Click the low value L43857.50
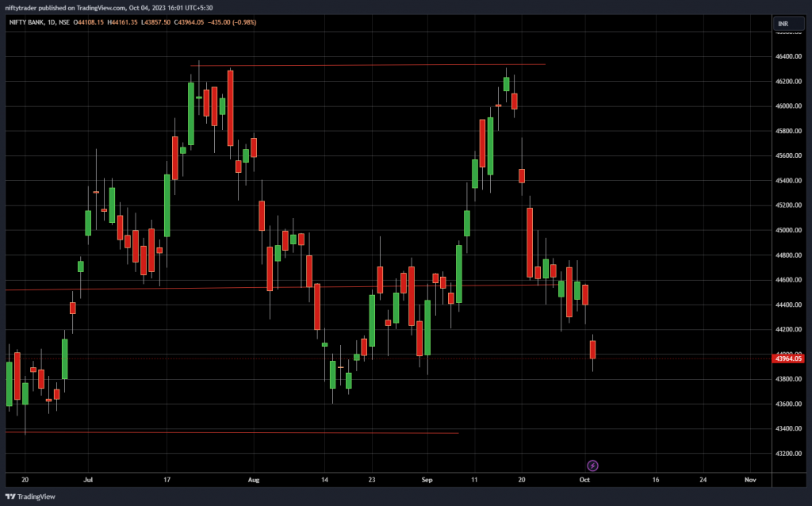Viewport: 812px width, 506px height. (x=155, y=22)
